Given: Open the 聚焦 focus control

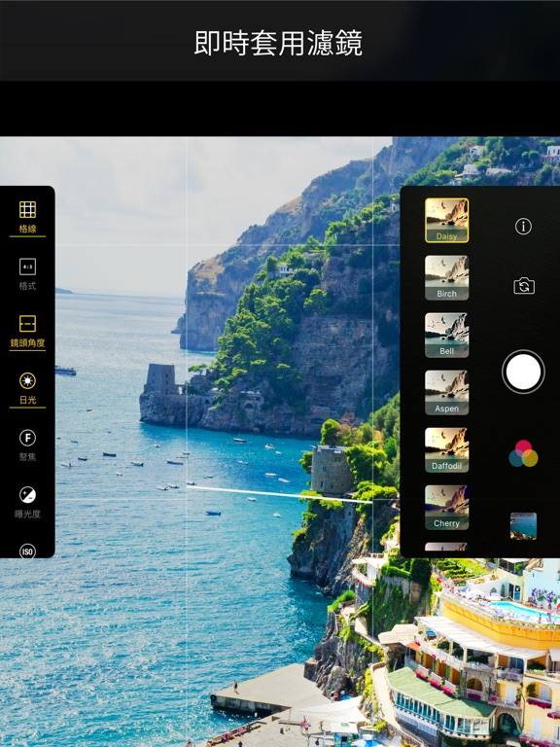Looking at the screenshot, I should coord(27,438).
